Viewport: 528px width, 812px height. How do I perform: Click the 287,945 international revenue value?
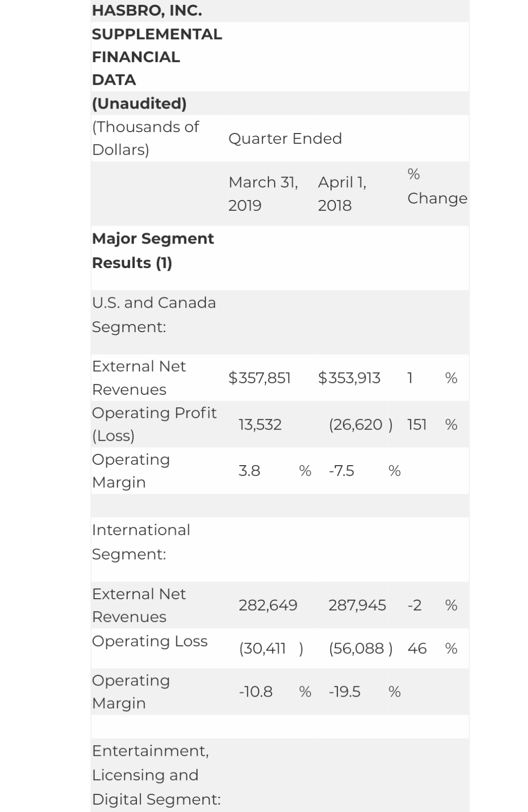357,605
